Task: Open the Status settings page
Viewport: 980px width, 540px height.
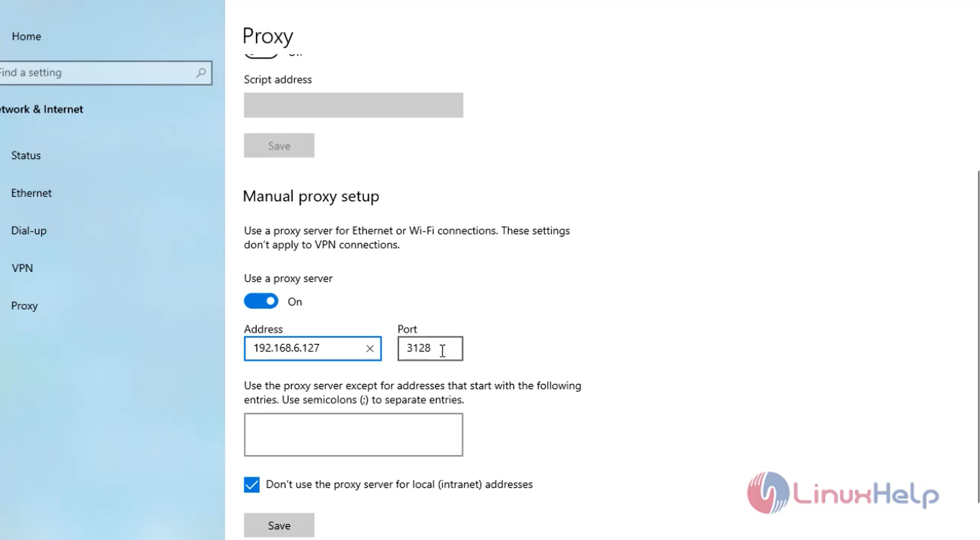Action: pos(26,155)
